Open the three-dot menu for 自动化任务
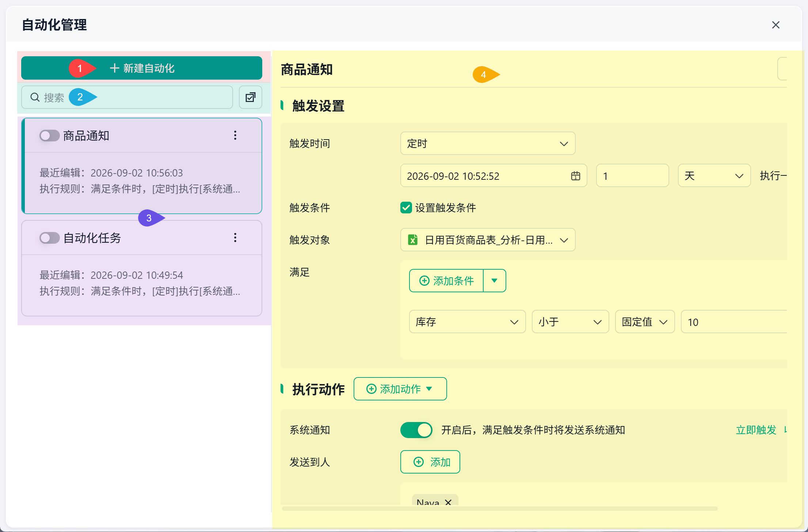The width and height of the screenshot is (808, 532). pyautogui.click(x=235, y=238)
